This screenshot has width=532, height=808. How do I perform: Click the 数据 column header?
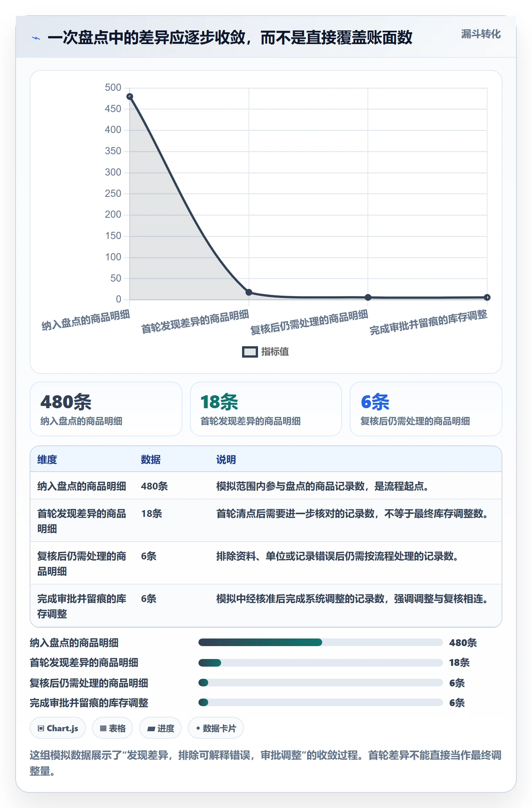point(150,459)
